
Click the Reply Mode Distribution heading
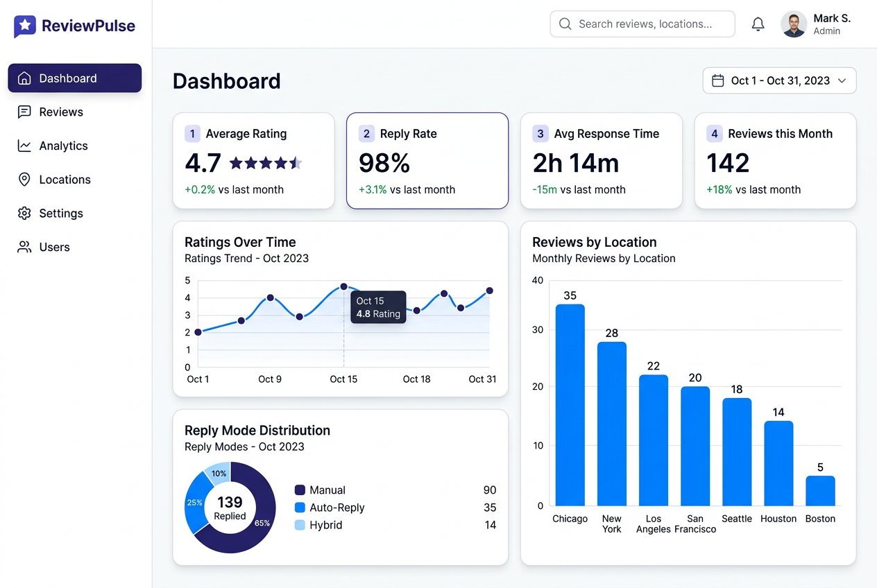pyautogui.click(x=257, y=430)
